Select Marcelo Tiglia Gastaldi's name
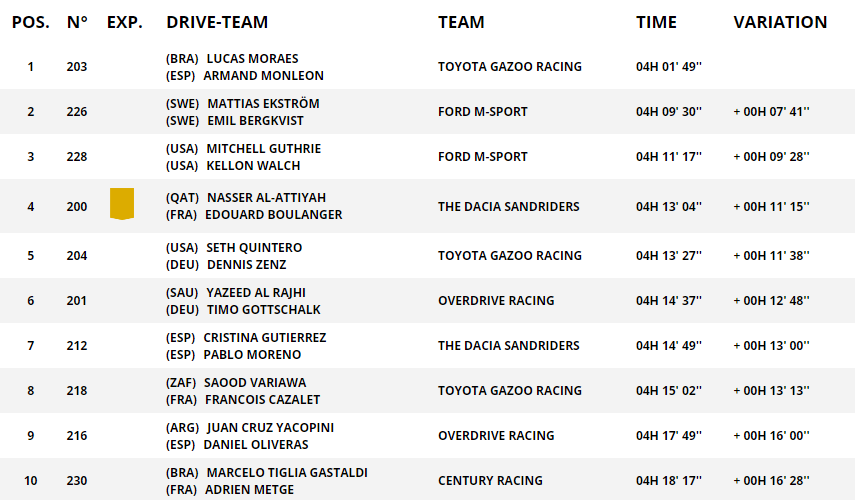The height and width of the screenshot is (500, 855). [287, 473]
